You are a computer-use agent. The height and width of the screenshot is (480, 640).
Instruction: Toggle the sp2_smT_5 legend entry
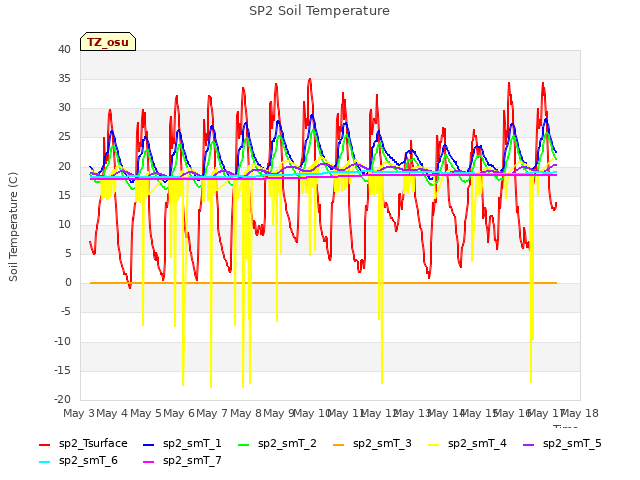[x=562, y=443]
